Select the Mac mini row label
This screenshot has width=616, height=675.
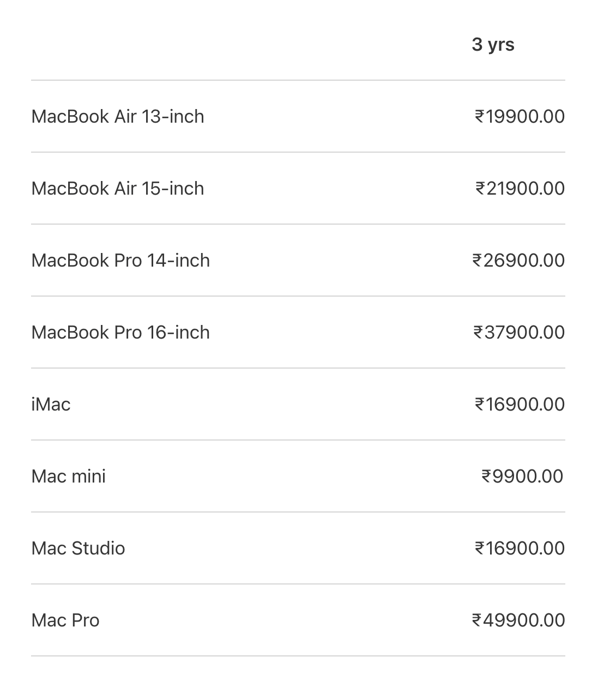(x=69, y=476)
